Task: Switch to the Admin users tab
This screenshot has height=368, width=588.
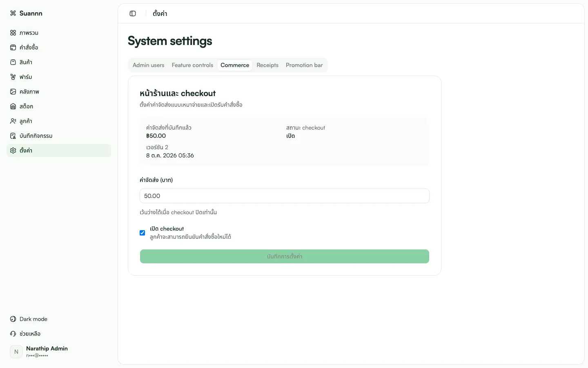Action: [149, 65]
